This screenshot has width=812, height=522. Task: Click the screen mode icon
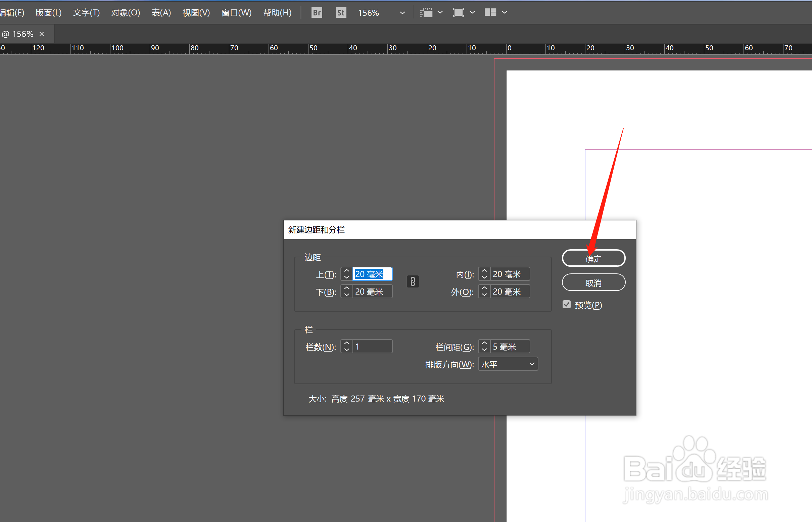(458, 12)
